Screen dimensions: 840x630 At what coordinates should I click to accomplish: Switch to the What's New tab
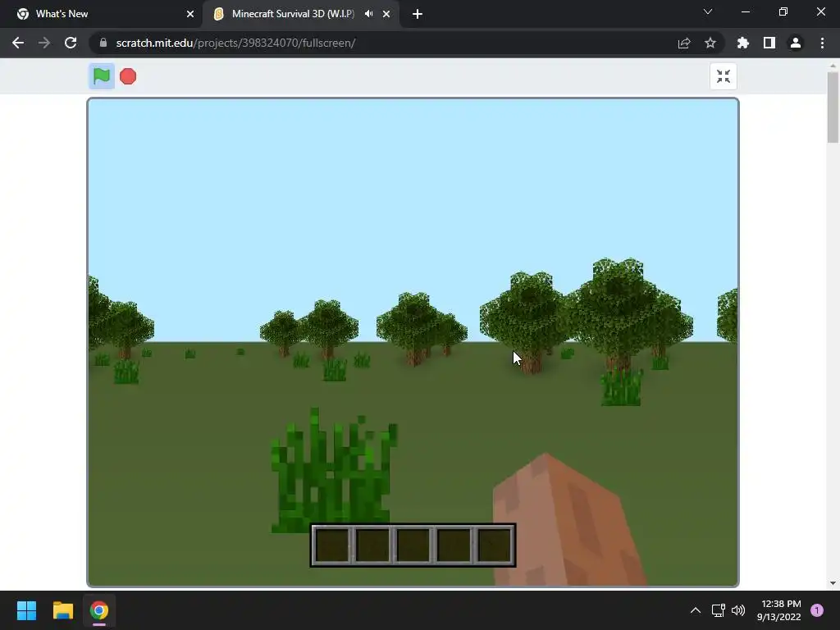(x=102, y=14)
